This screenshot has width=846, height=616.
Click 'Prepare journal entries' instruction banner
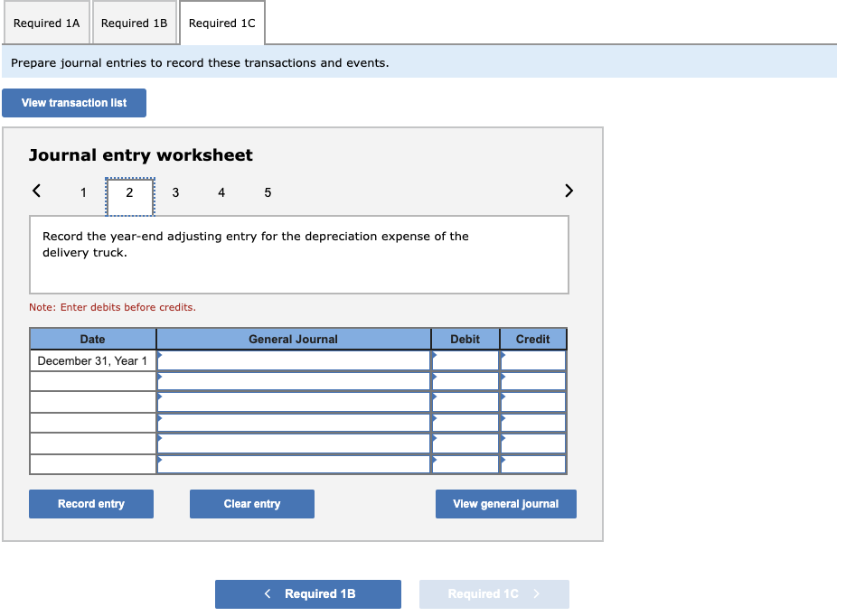pyautogui.click(x=419, y=62)
